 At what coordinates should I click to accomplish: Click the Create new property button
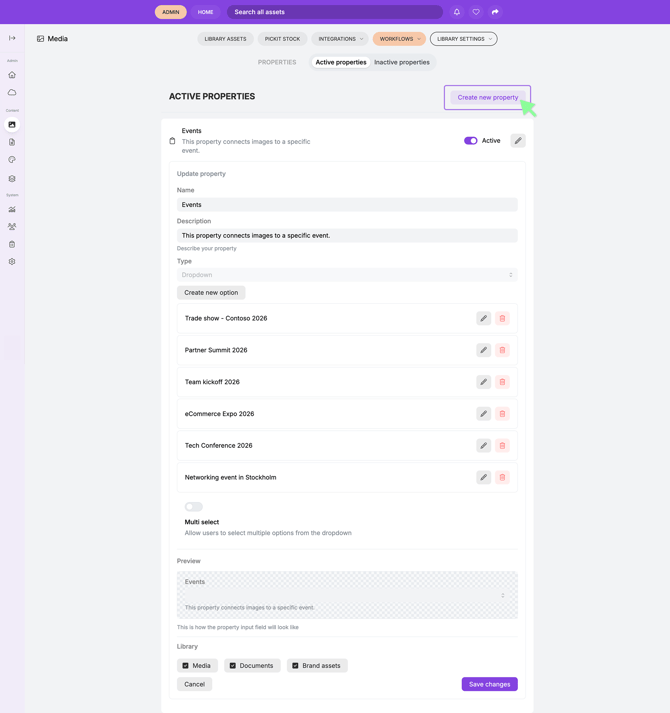487,97
